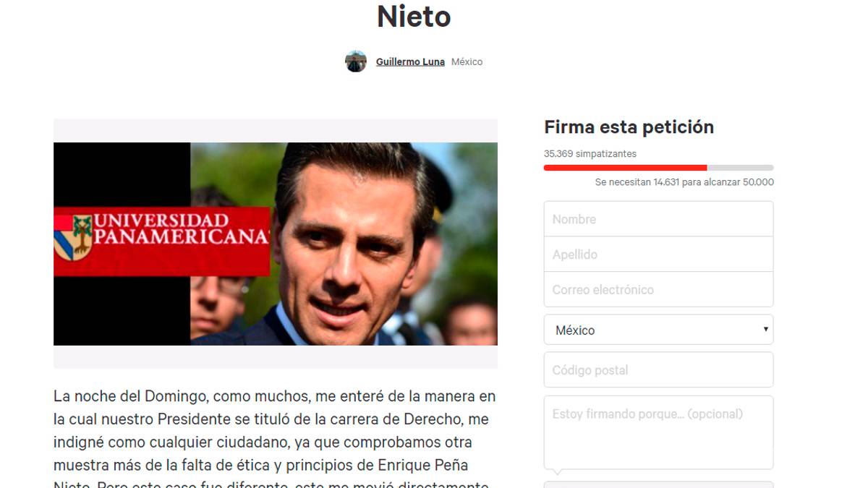Viewport: 868px width, 488px height.
Task: Click the 'Firma esta petición' heading
Action: tap(629, 127)
